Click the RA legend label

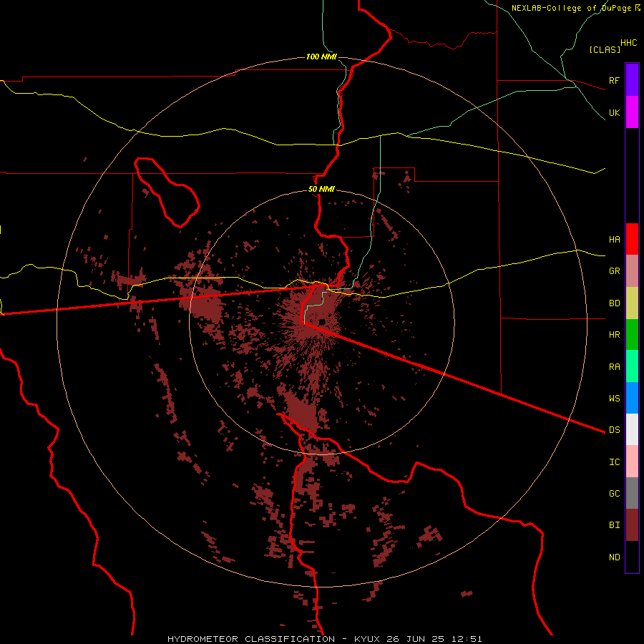pyautogui.click(x=614, y=367)
